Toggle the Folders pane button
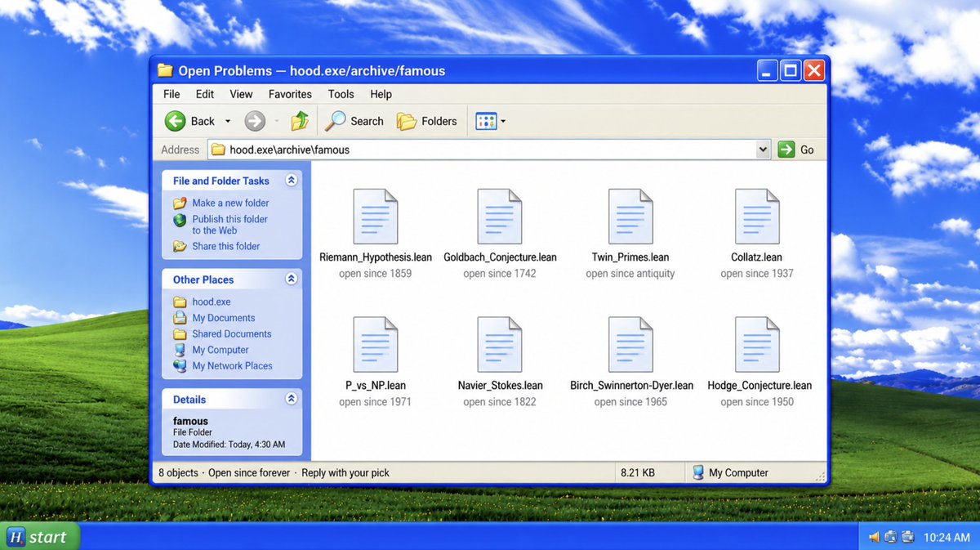 (426, 121)
